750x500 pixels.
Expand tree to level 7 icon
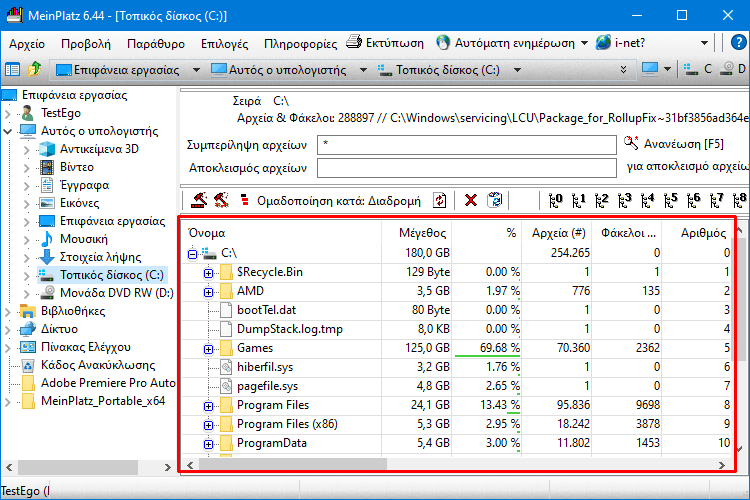point(716,200)
